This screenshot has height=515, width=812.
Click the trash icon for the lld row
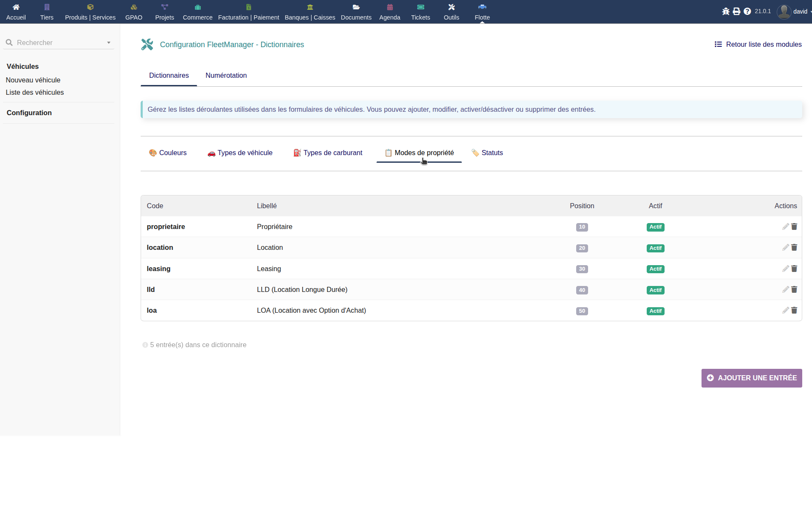(x=794, y=289)
